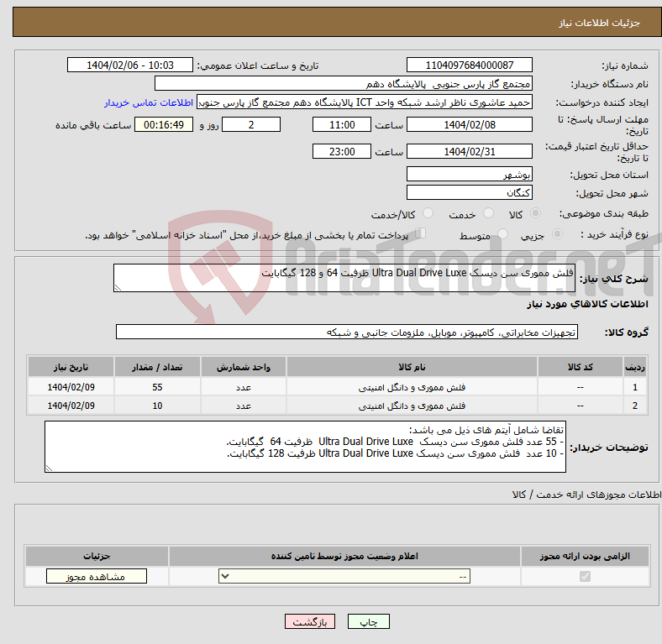Click the announcement date field 1404/02/06 - 10:03
Screen dimensions: 662x644
pyautogui.click(x=130, y=65)
